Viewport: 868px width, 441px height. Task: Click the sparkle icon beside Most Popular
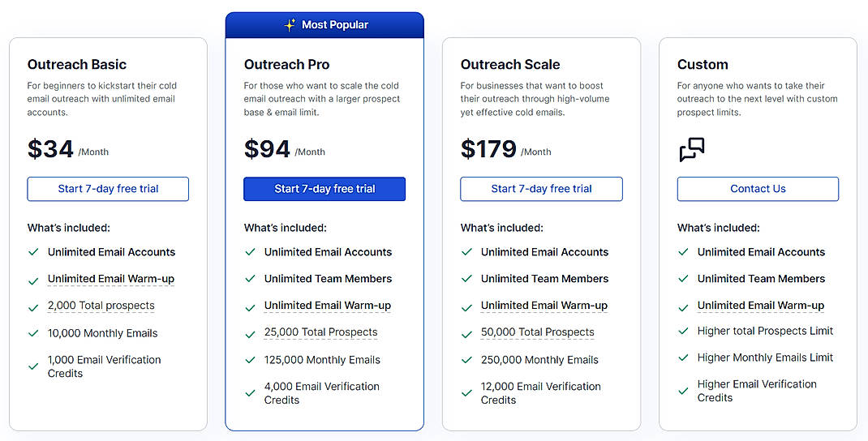click(290, 25)
